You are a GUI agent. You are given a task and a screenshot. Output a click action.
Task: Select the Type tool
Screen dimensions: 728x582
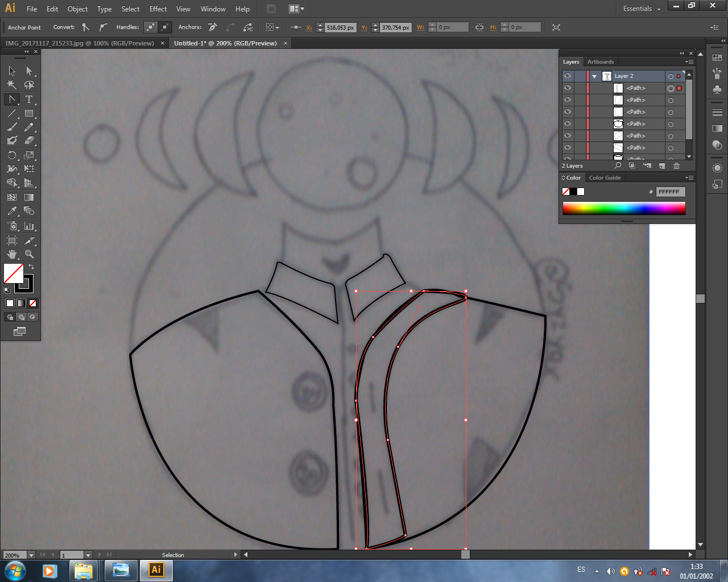pyautogui.click(x=29, y=99)
